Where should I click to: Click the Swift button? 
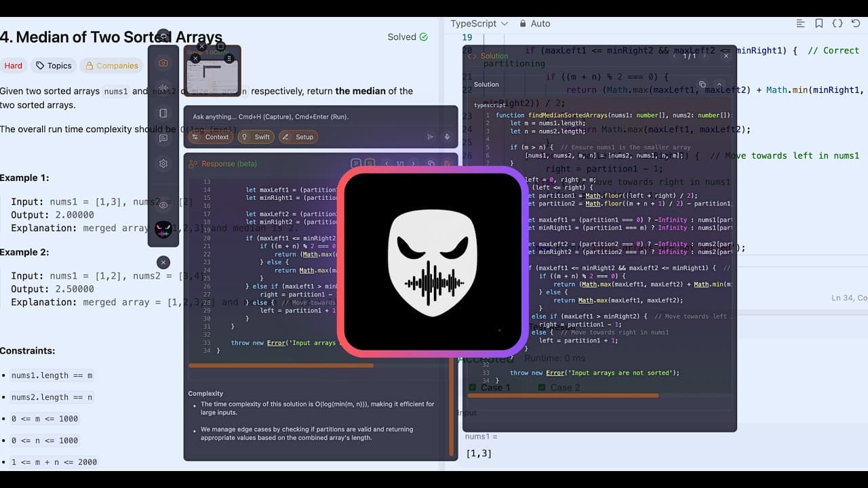(x=256, y=137)
